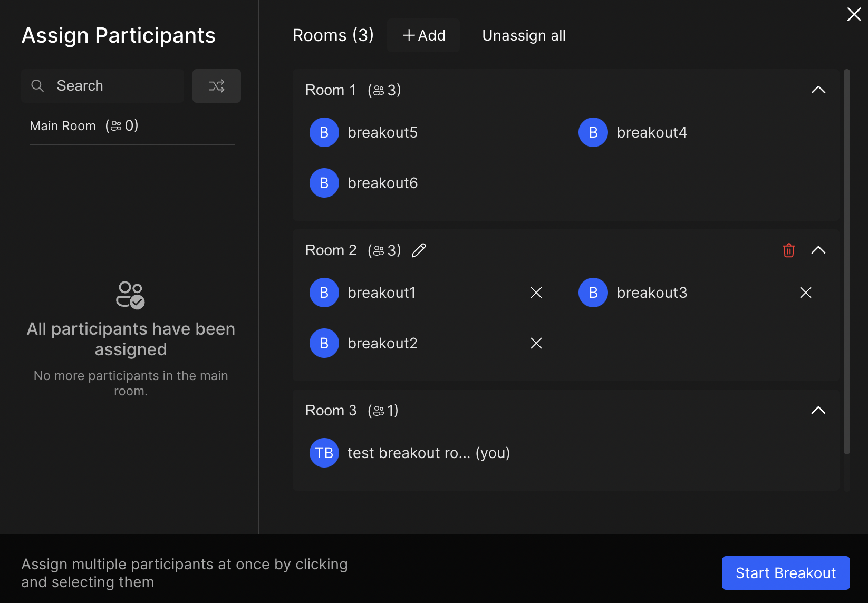
Task: Collapse the Room 3 section
Action: 818,411
